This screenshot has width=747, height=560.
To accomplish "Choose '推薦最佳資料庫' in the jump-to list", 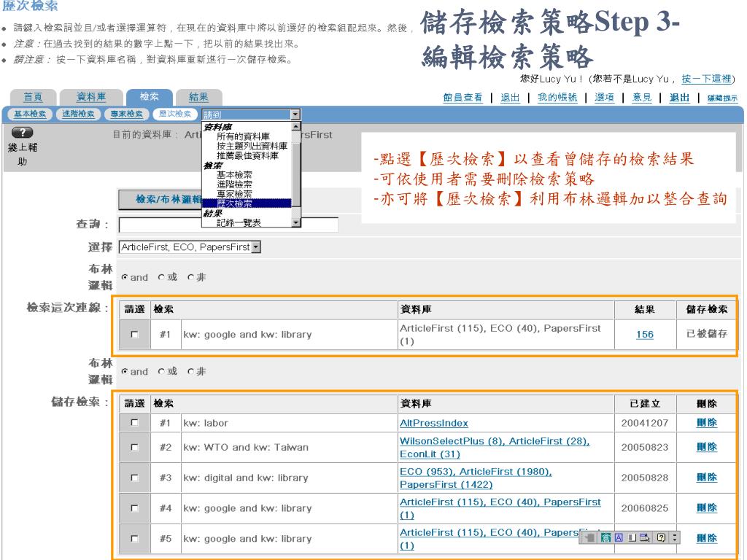I will (x=247, y=155).
